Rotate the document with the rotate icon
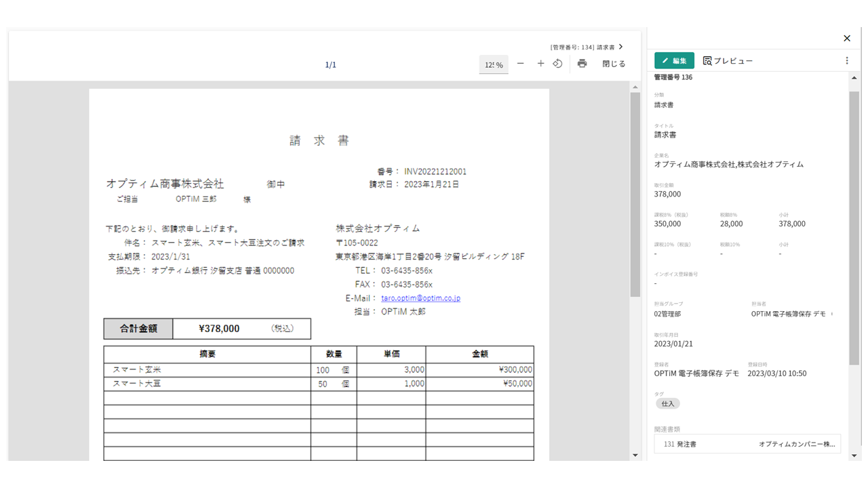Screen dimensions: 868x488 [557, 64]
